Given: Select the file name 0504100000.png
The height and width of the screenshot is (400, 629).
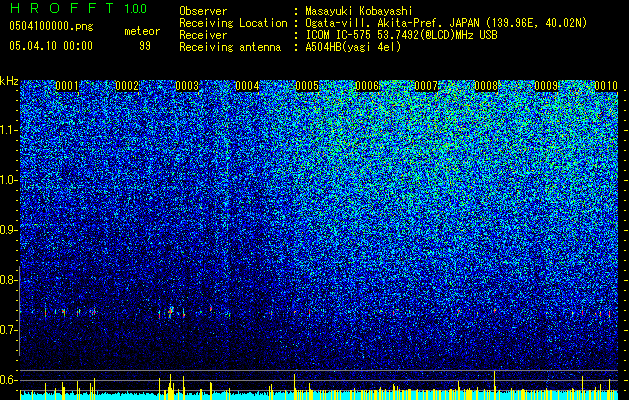Looking at the screenshot, I should click(51, 27).
